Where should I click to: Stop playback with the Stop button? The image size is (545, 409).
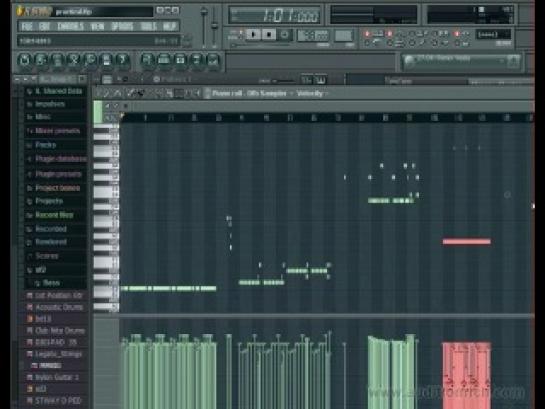(269, 35)
